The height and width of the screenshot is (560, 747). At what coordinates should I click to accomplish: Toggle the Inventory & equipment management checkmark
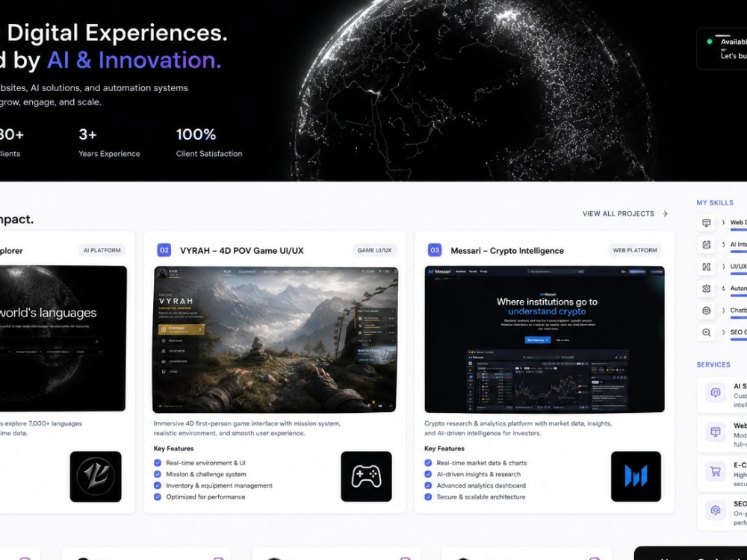(158, 485)
